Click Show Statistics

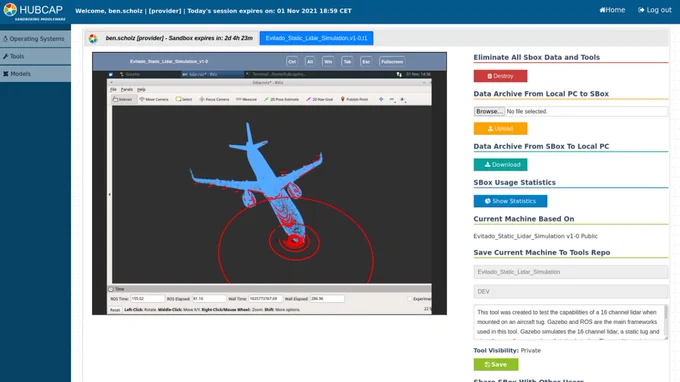pos(510,201)
